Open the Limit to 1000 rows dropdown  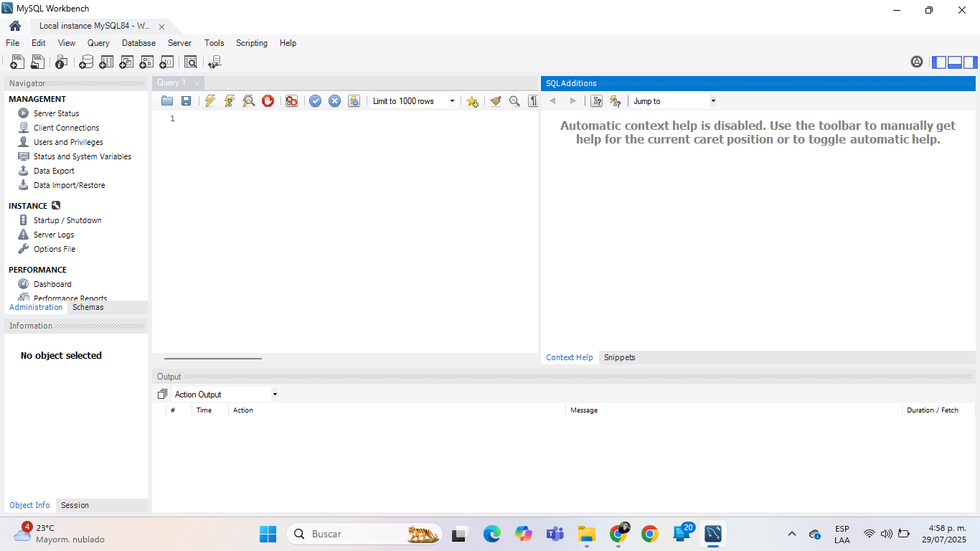point(413,101)
